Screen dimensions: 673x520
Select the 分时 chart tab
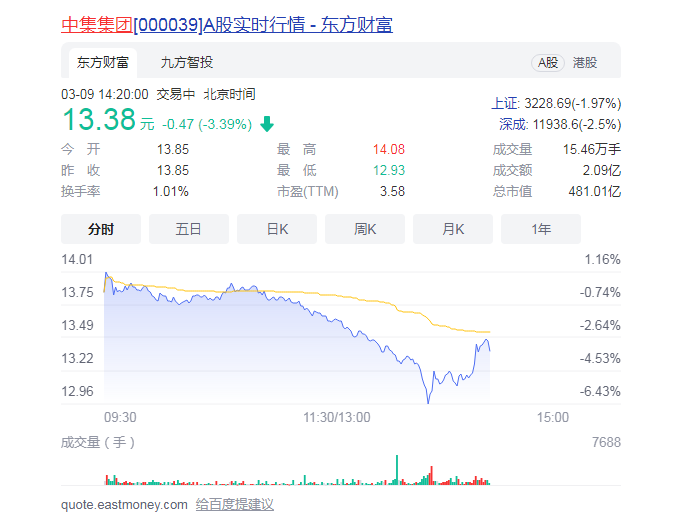pos(101,229)
